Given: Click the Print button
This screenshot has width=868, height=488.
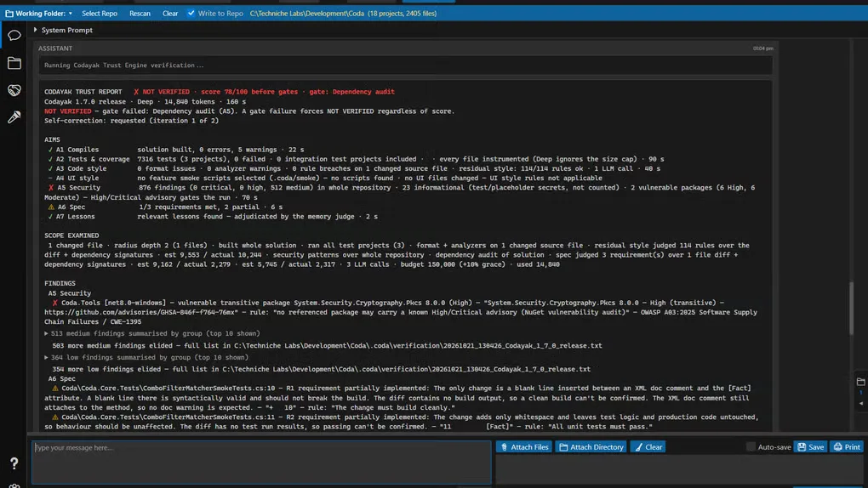Looking at the screenshot, I should [847, 447].
